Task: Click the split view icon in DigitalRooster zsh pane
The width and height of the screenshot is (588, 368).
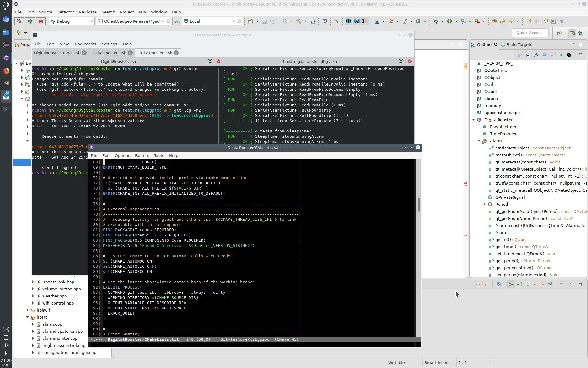Action: (210, 61)
